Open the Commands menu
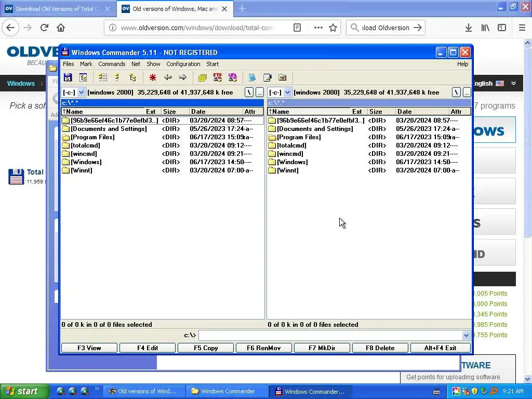Image resolution: width=532 pixels, height=399 pixels. point(112,64)
